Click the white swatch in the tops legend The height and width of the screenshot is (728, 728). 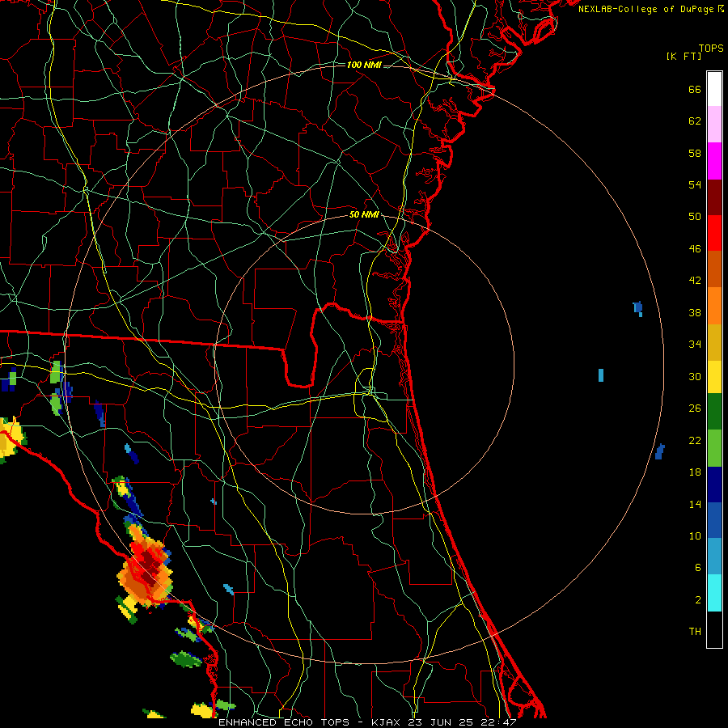(x=714, y=89)
